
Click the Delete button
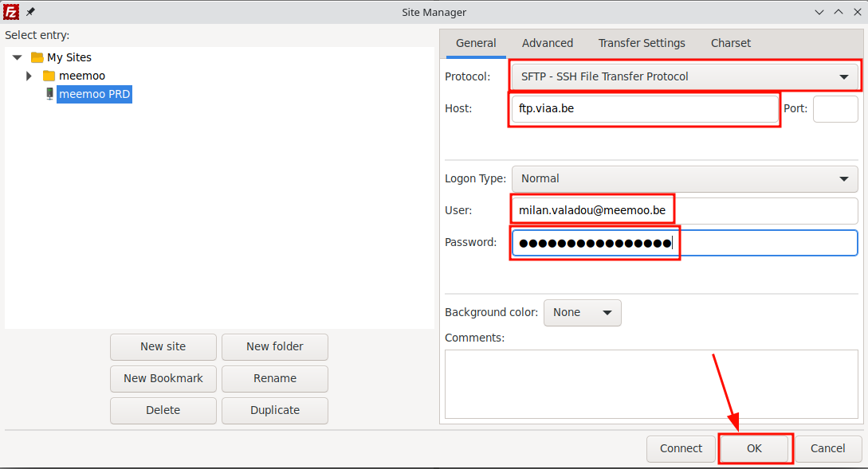(163, 410)
